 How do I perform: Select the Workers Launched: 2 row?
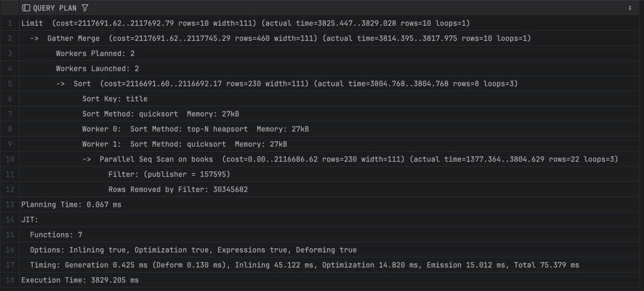click(97, 69)
